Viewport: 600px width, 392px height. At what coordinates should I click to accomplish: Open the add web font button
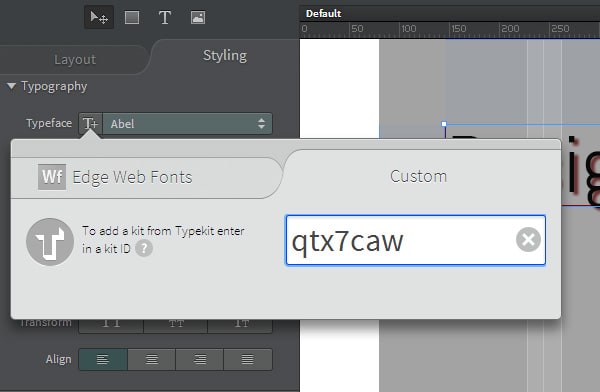click(90, 123)
